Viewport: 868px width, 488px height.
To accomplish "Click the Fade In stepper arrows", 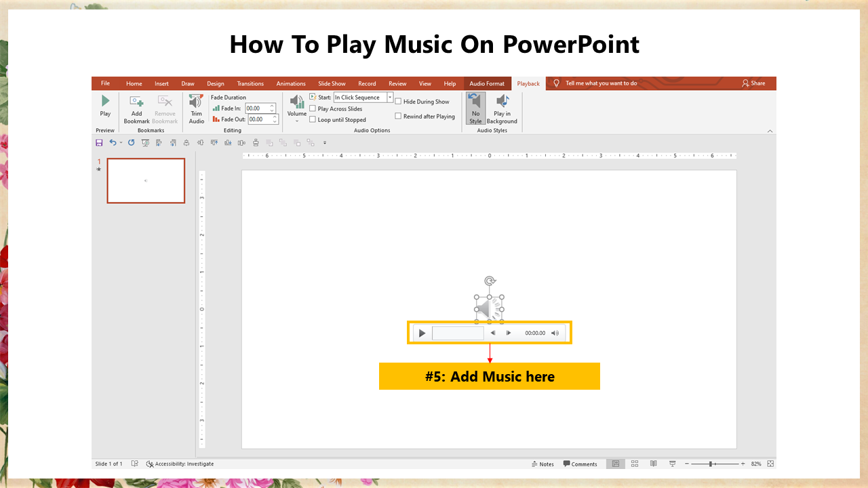I will 273,108.
